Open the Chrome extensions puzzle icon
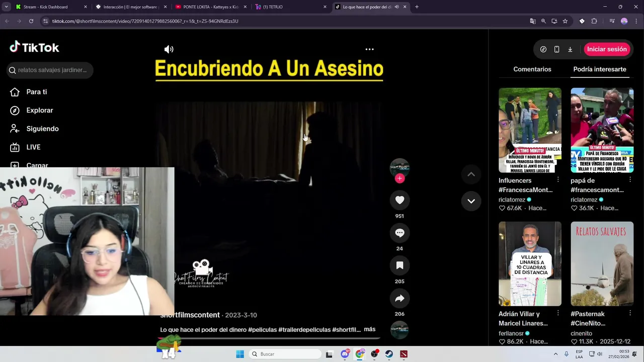The width and height of the screenshot is (644, 362). [x=594, y=21]
